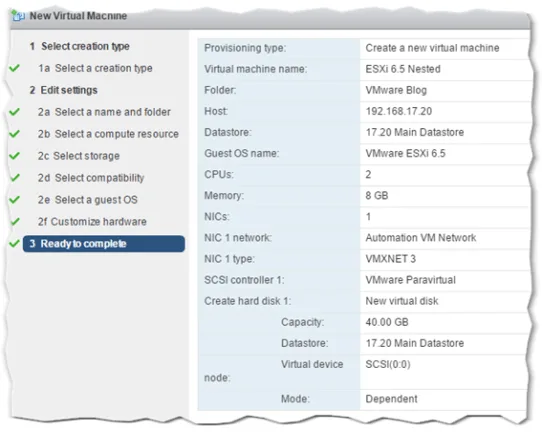The height and width of the screenshot is (432, 542).
Task: Click the New virtual disk value
Action: (402, 301)
